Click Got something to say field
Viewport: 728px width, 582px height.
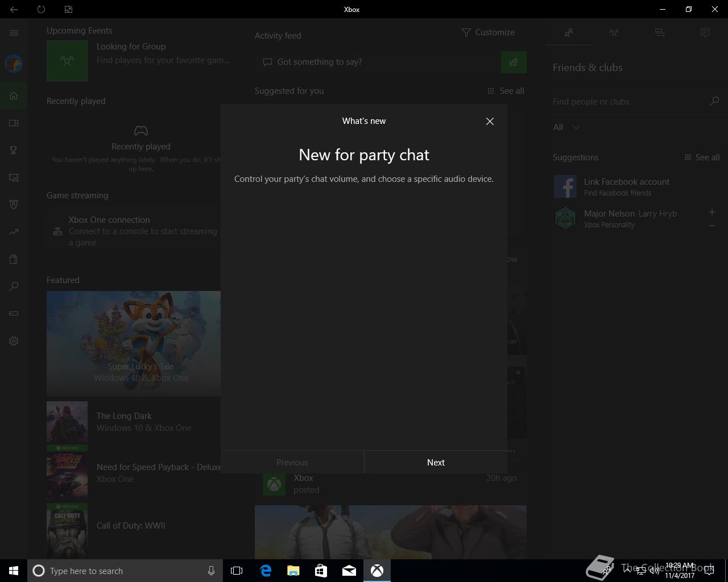378,62
